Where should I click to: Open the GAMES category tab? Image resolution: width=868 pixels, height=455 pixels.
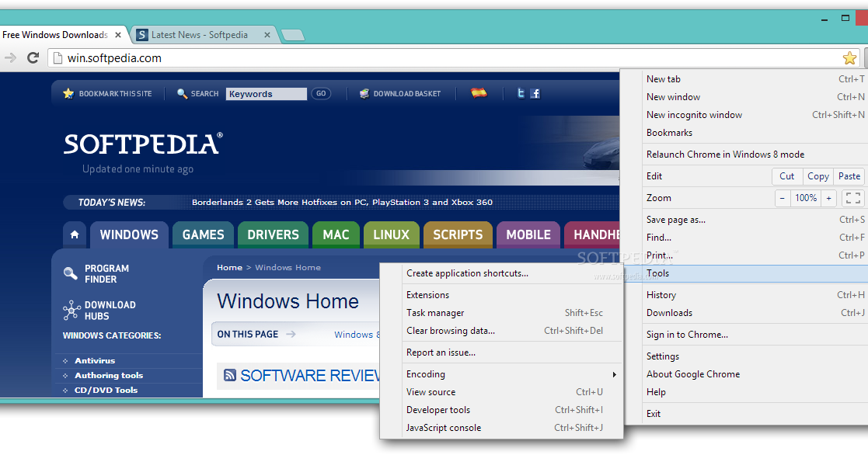tap(203, 234)
